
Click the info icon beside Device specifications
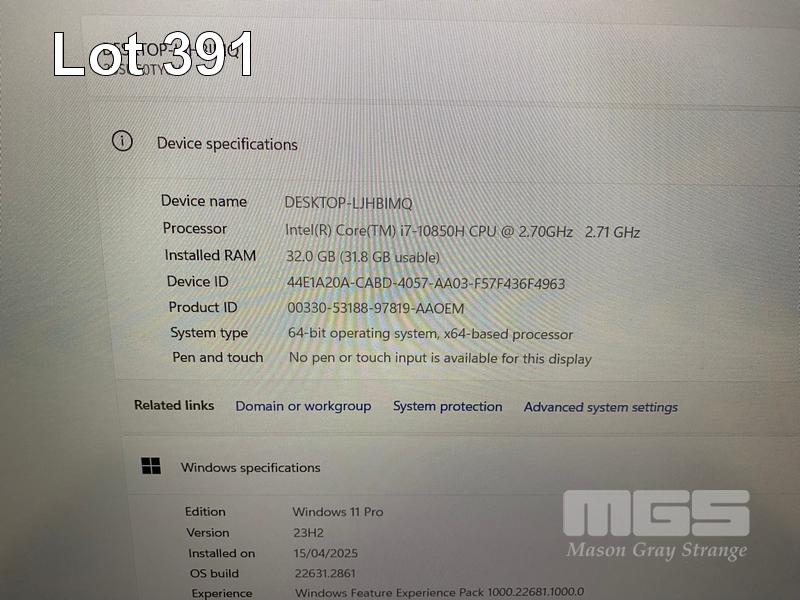[x=122, y=141]
